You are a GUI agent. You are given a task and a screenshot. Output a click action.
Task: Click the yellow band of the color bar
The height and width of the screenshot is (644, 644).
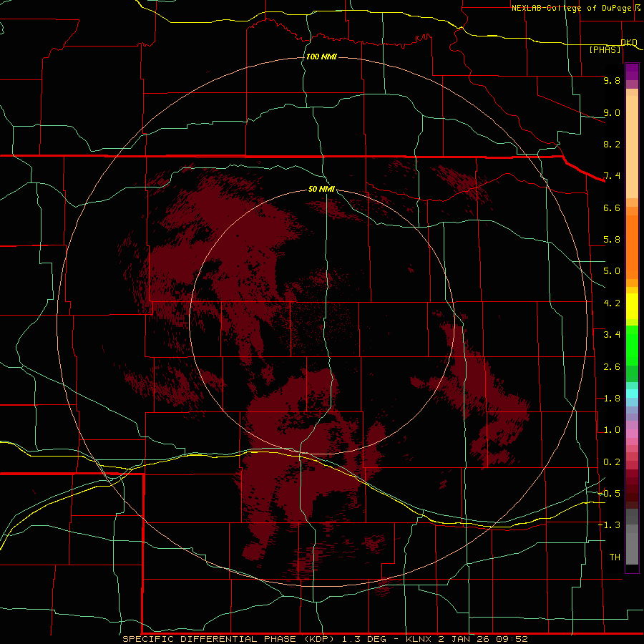tap(632, 306)
